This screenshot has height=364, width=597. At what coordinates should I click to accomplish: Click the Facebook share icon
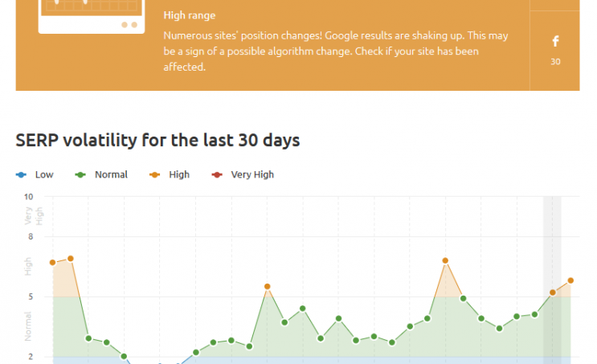coord(555,42)
